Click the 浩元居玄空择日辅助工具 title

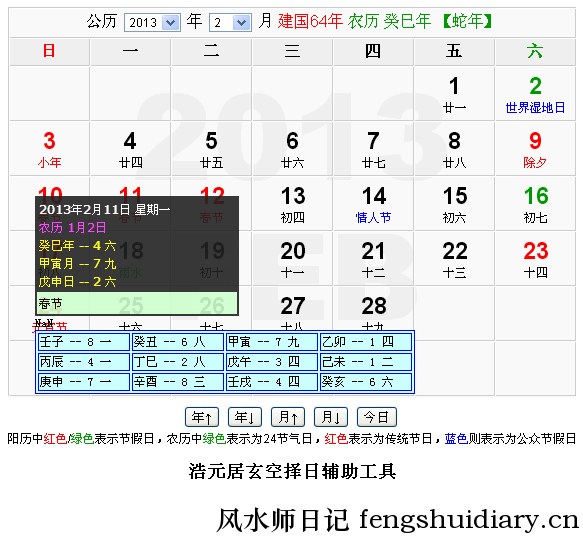click(x=292, y=471)
